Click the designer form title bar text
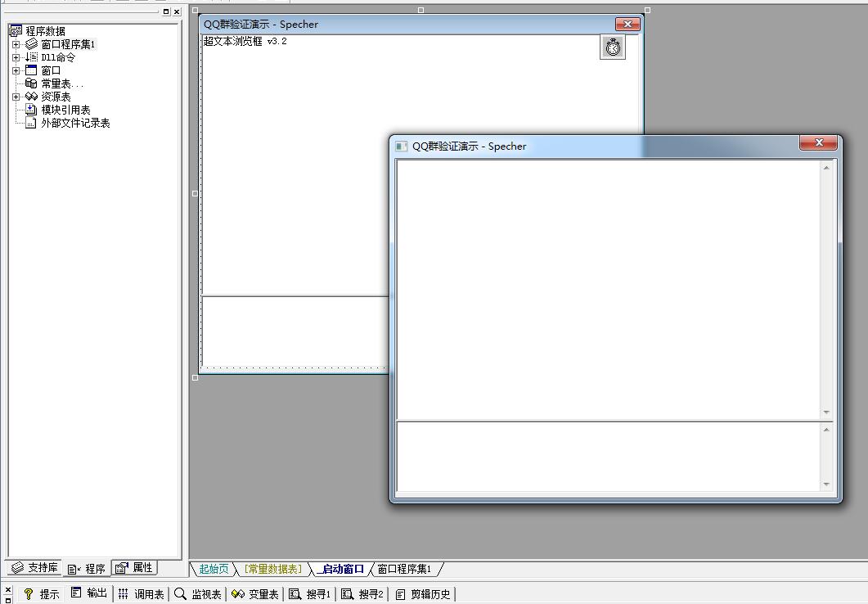 [261, 25]
